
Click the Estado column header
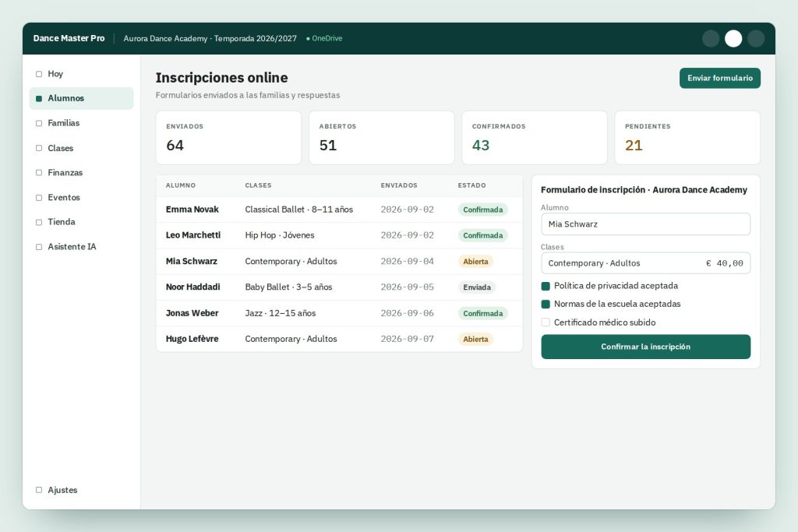click(471, 185)
